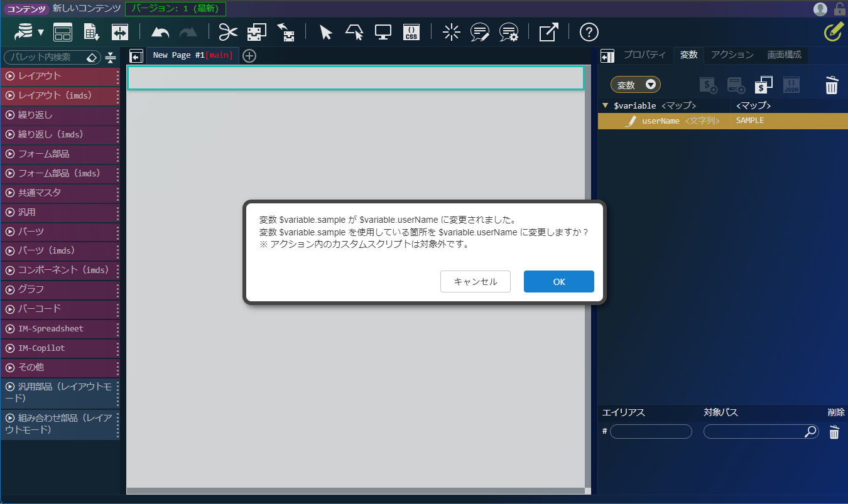Click the export external window icon
848x504 pixels.
(548, 33)
